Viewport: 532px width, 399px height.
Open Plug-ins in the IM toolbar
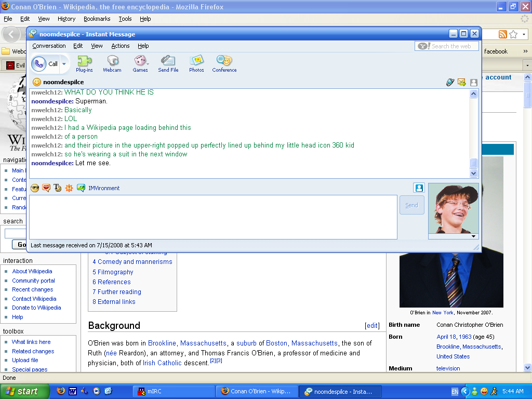point(84,64)
